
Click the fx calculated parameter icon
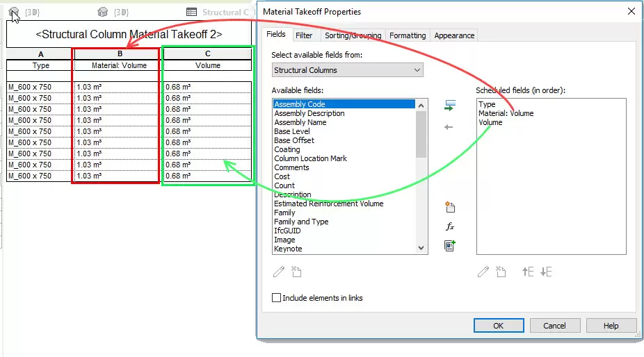tap(449, 227)
